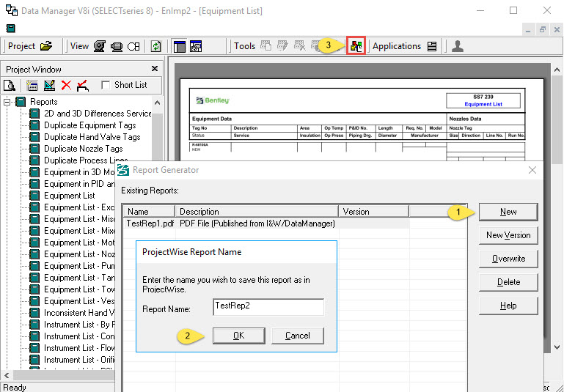Click the Tools toolbar label
The height and width of the screenshot is (392, 564).
pos(244,46)
